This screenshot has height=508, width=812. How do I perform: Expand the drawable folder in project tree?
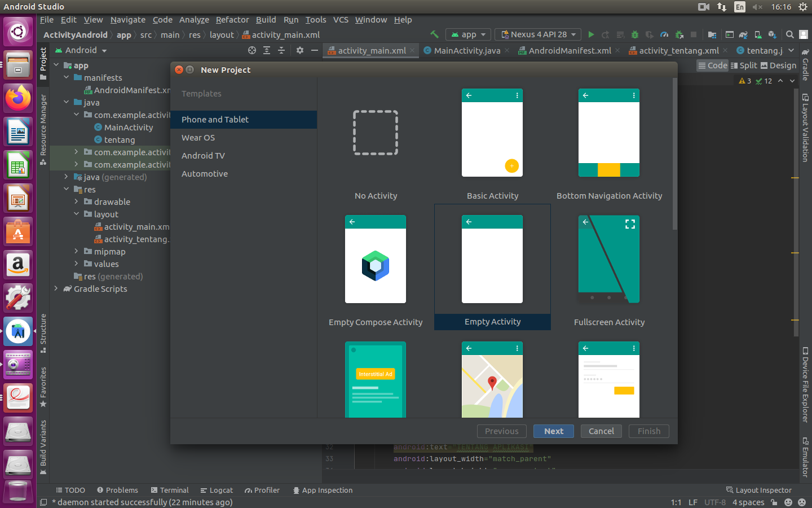point(77,202)
